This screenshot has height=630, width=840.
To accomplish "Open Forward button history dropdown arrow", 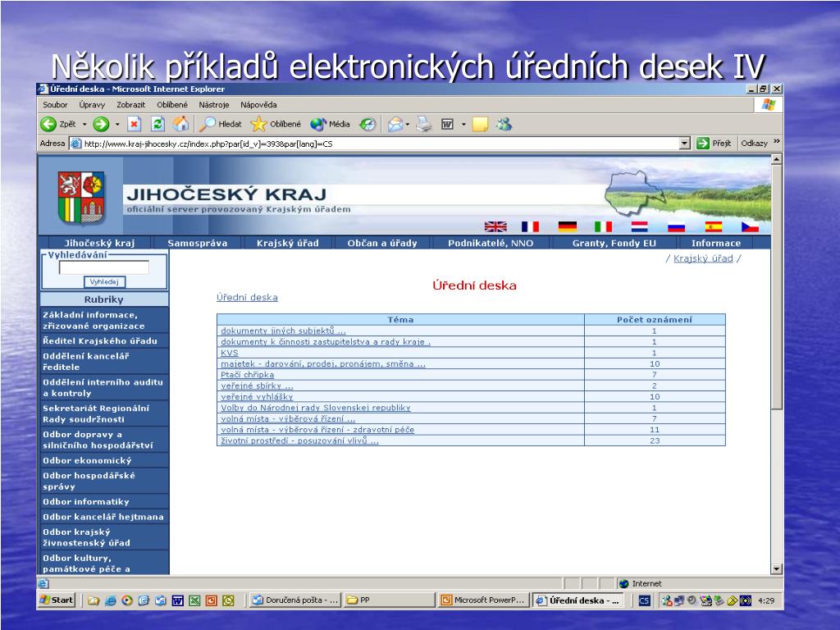I will click(x=117, y=125).
